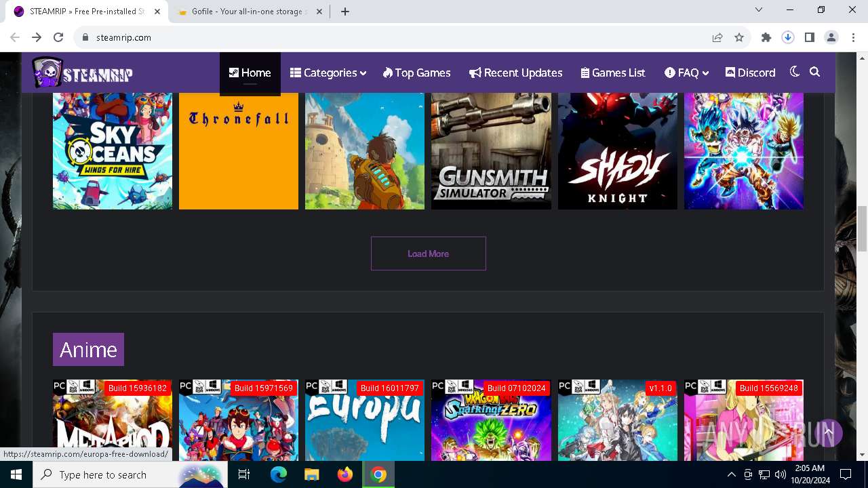This screenshot has width=868, height=488.
Task: Close the STEAMRIP browser tab
Action: tap(157, 12)
